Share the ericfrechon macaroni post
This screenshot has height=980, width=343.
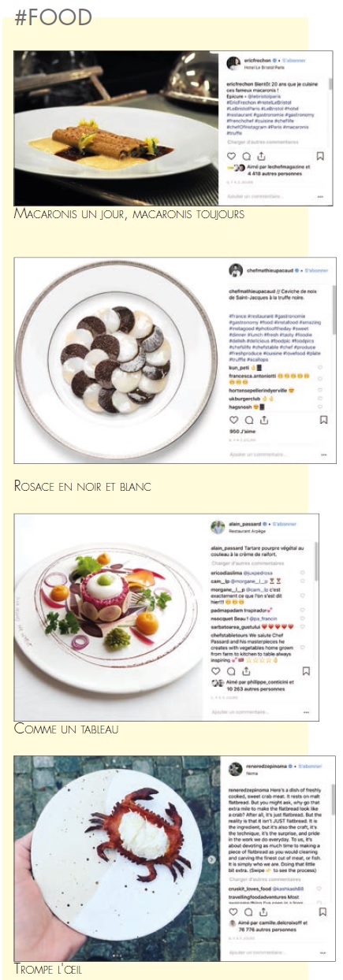coord(261,156)
